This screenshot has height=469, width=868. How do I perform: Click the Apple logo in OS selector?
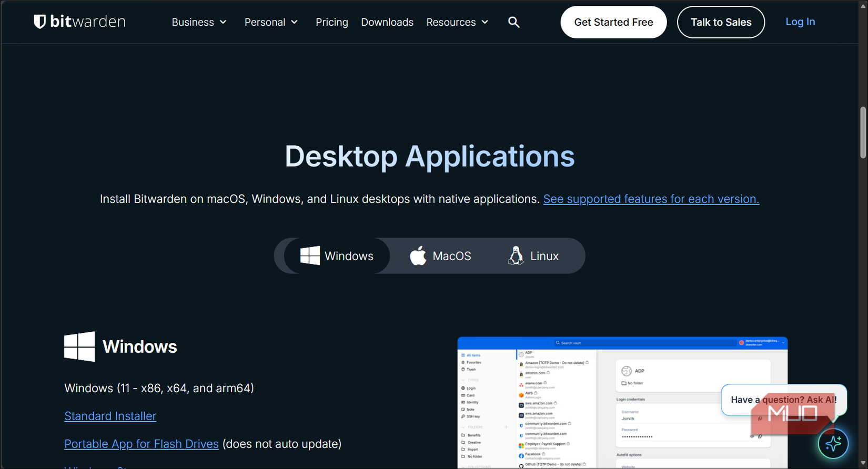point(418,256)
